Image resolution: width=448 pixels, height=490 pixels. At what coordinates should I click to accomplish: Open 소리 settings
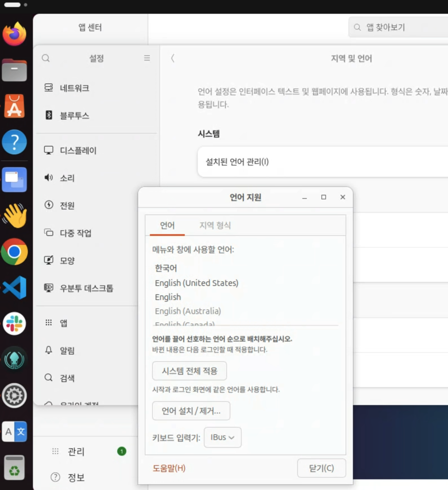[x=97, y=178]
